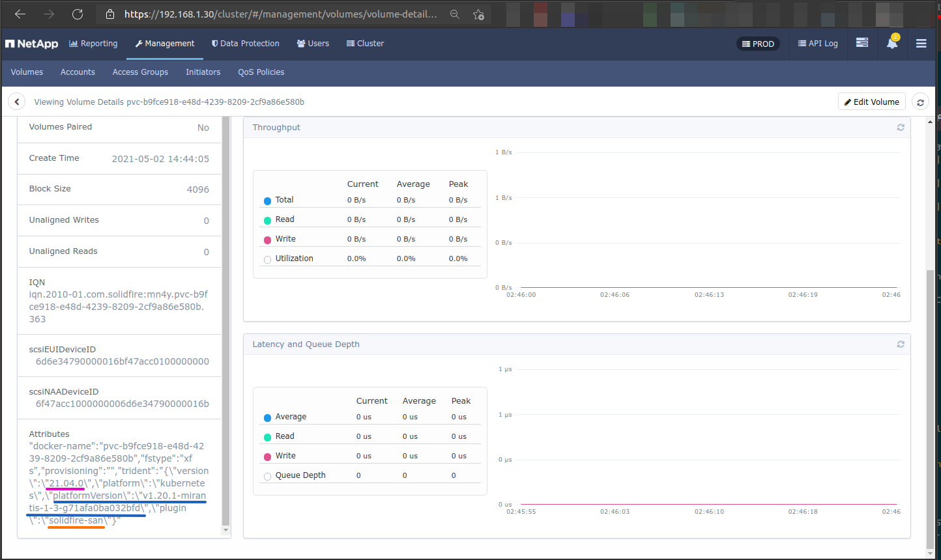Screen dimensions: 941x560
Task: Open the page zoom control in address bar
Action: point(455,14)
